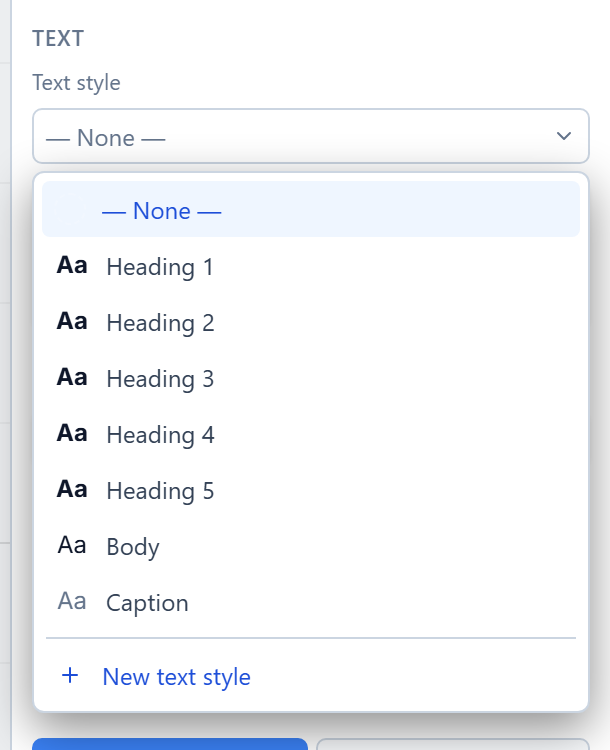Click the Aa preview icon for Heading 1
Screen dimensions: 610x750
pos(72,265)
